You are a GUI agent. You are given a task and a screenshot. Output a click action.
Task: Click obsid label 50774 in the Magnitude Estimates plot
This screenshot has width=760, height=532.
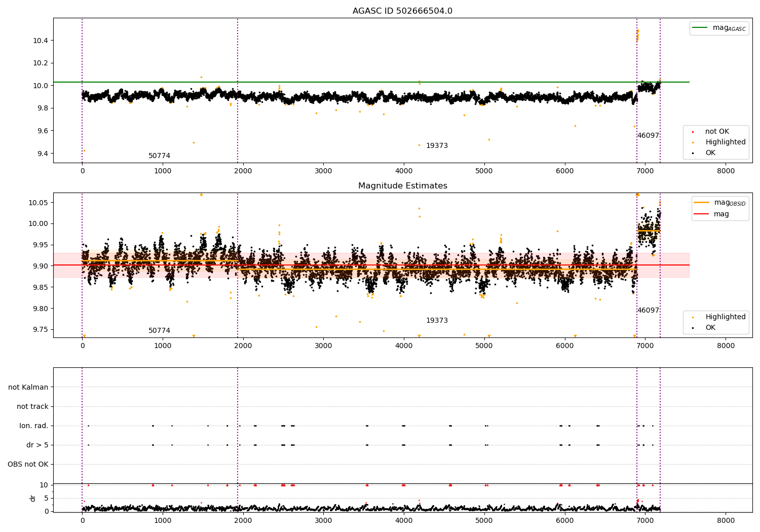click(x=159, y=331)
